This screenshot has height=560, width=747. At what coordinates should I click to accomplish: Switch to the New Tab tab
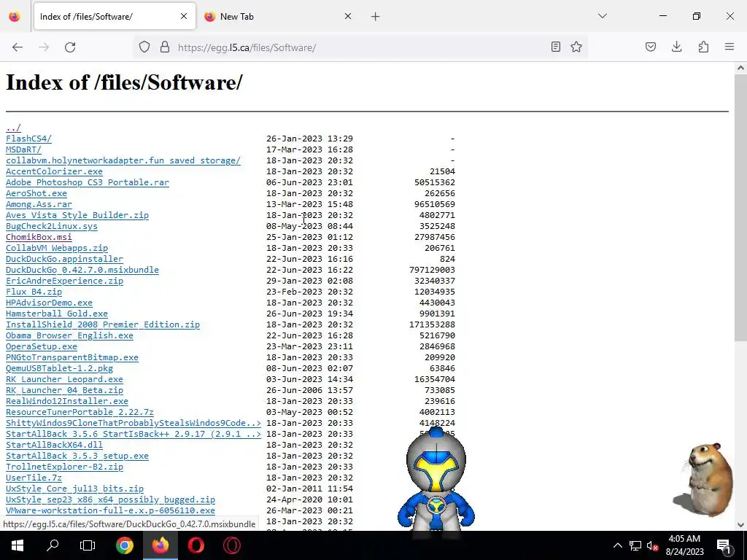coord(279,17)
